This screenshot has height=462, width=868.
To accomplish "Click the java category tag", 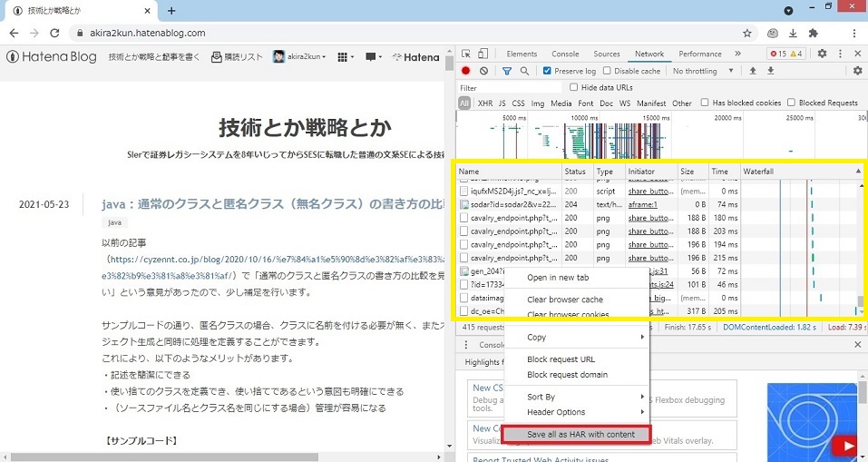I will [114, 222].
